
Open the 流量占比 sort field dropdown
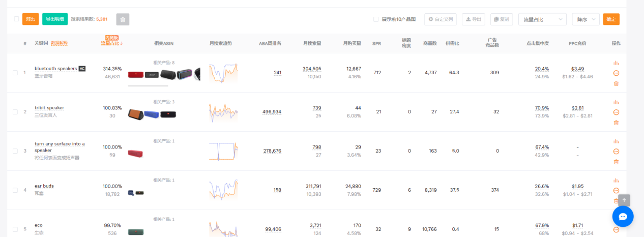[542, 19]
